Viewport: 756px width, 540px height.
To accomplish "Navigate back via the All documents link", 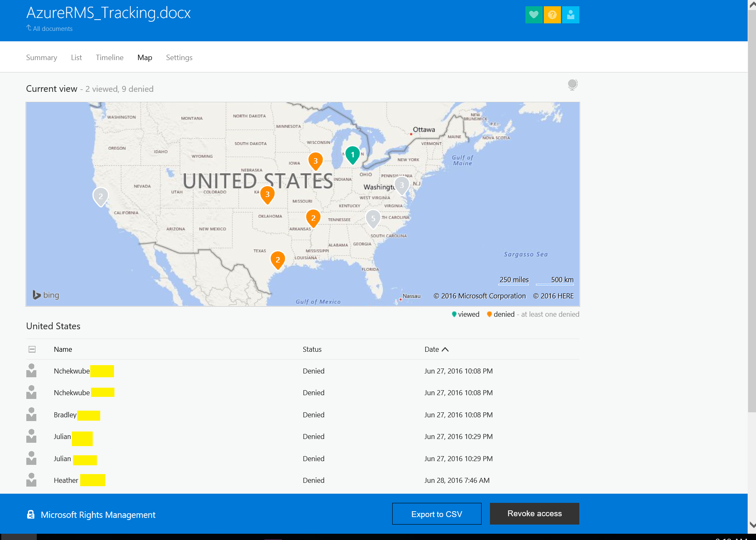I will [x=49, y=28].
